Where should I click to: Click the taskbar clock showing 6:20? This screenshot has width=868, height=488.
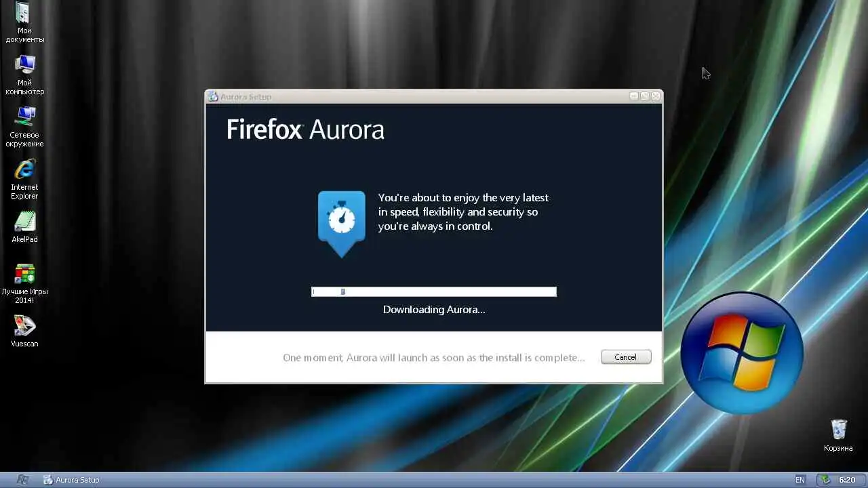coord(847,480)
